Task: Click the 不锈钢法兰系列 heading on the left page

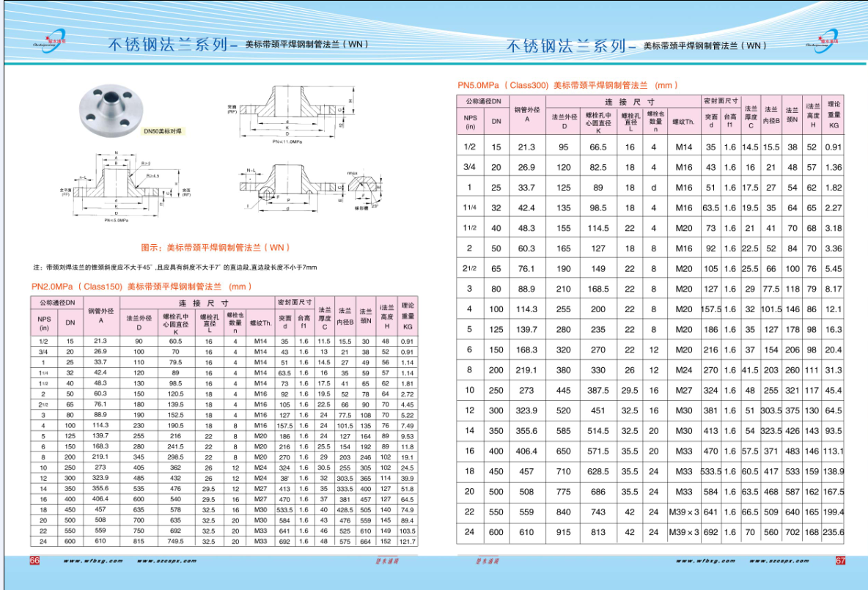Action: [x=168, y=45]
